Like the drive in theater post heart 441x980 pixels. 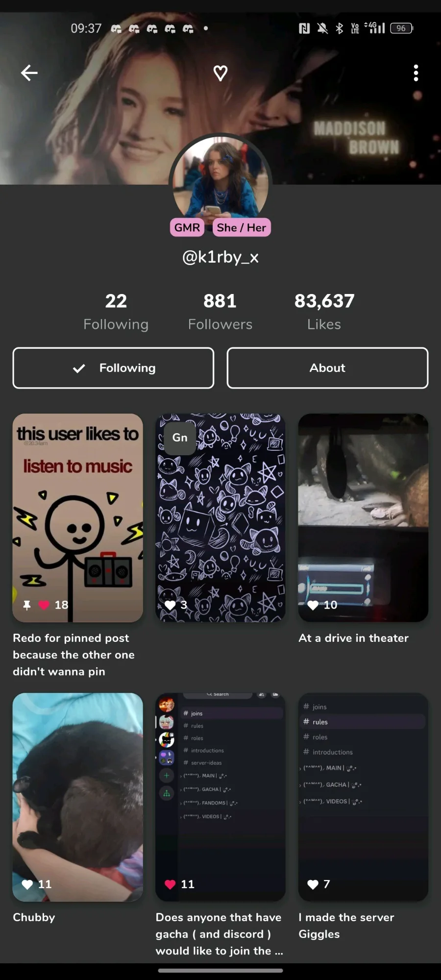[x=313, y=605]
